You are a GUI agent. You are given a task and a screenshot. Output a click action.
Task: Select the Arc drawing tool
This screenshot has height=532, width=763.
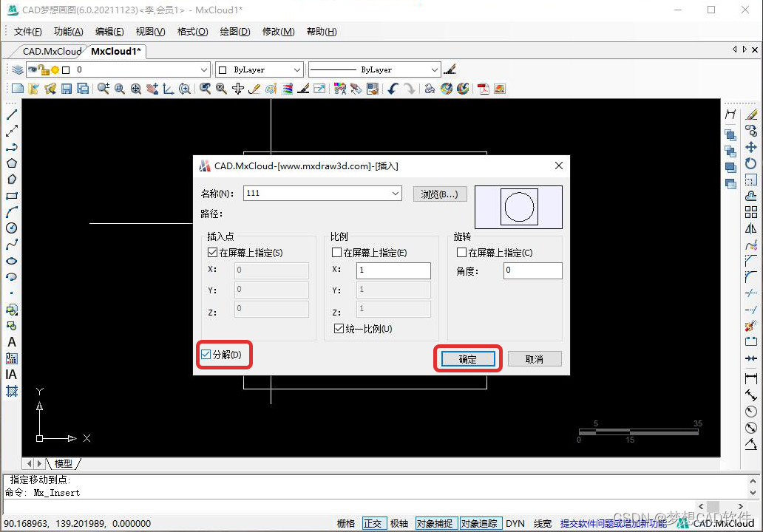(x=12, y=212)
